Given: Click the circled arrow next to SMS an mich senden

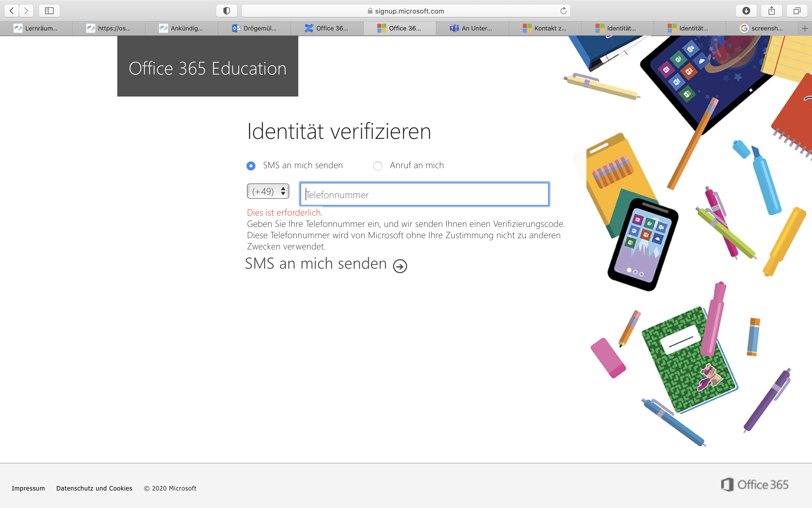Looking at the screenshot, I should tap(400, 266).
